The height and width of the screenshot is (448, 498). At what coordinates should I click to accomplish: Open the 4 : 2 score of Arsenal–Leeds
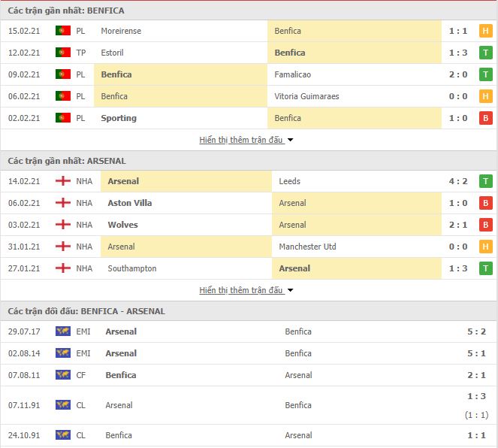pos(458,181)
